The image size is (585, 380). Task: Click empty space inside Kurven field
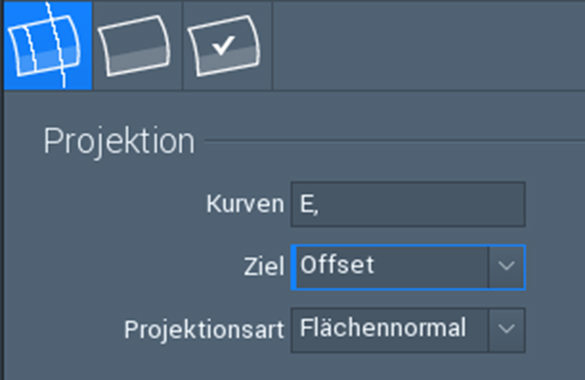click(x=422, y=204)
